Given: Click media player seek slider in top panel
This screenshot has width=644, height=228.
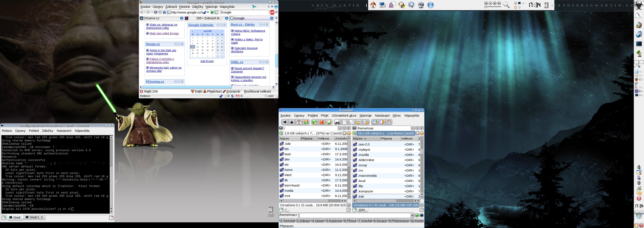Looking at the screenshot, I should (493, 7).
